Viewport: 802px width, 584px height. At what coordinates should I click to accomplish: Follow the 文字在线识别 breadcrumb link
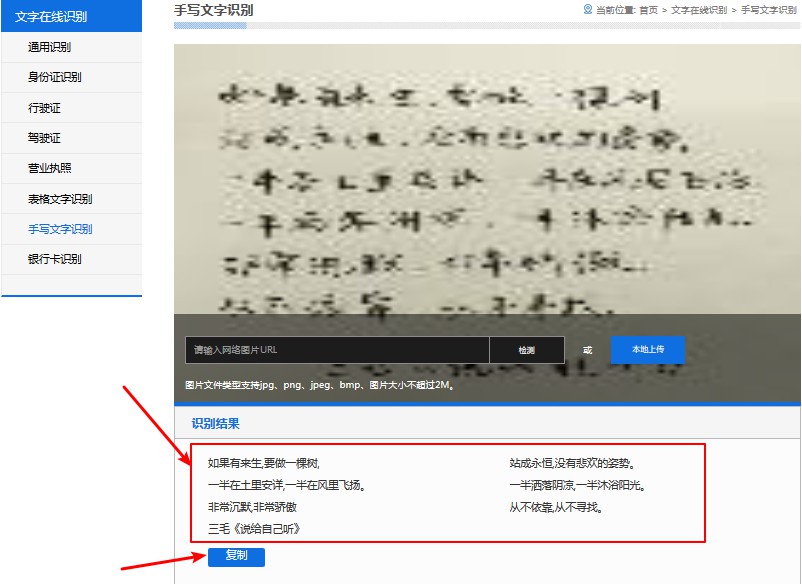[x=699, y=10]
